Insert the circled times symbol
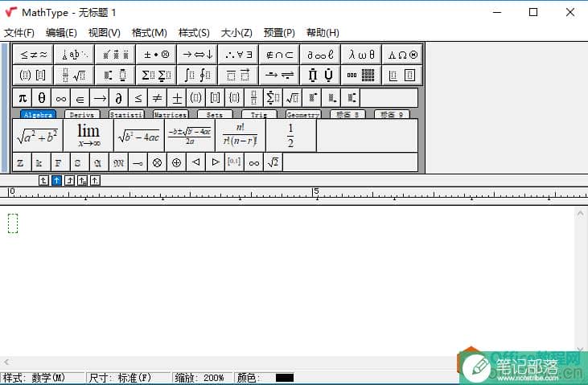Screen dimensions: 588x385 click(x=157, y=162)
